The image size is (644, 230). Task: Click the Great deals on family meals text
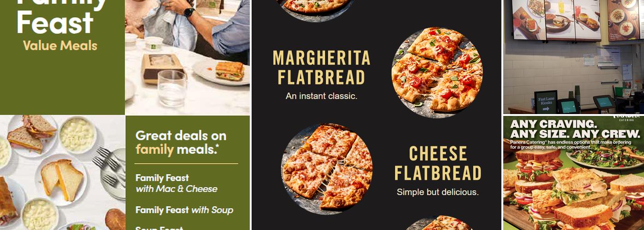181,142
